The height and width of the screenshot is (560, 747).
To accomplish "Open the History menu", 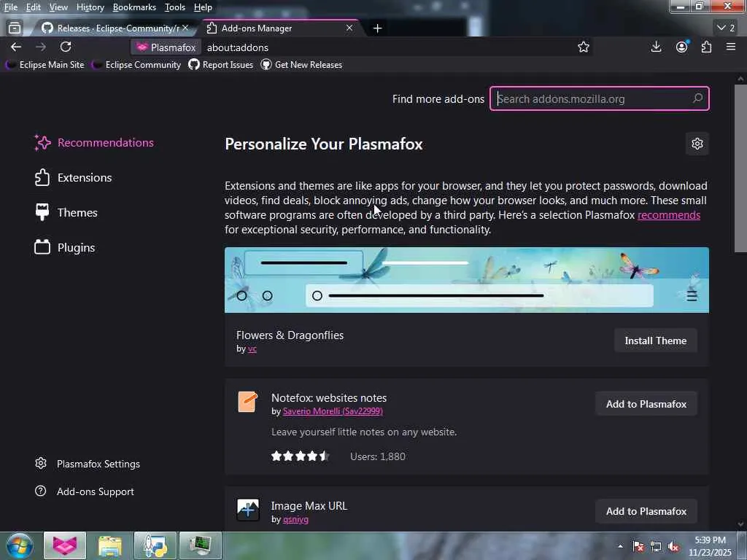I will [90, 7].
